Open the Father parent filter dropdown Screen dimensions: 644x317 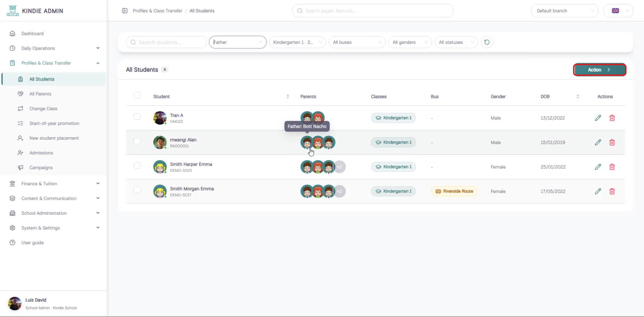pos(238,42)
